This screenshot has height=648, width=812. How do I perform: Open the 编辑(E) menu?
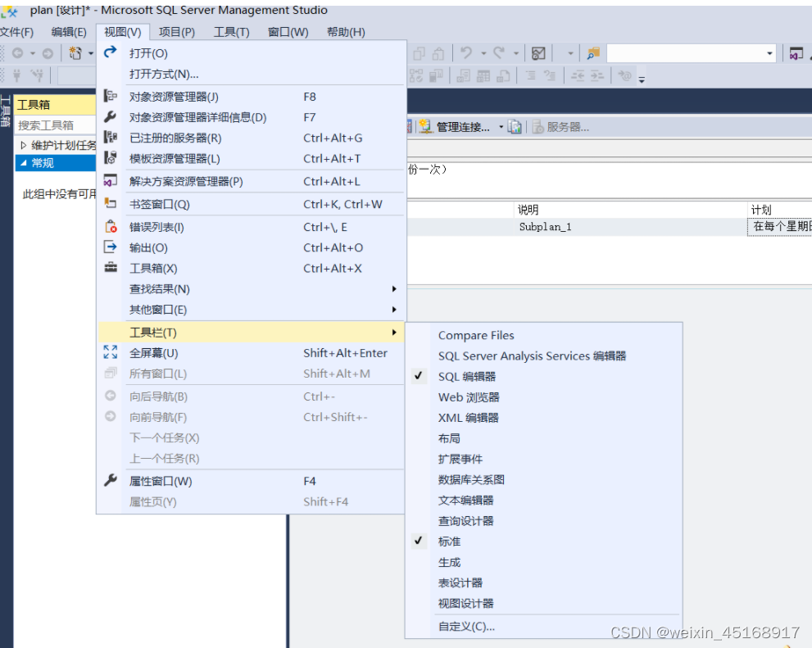pyautogui.click(x=69, y=32)
